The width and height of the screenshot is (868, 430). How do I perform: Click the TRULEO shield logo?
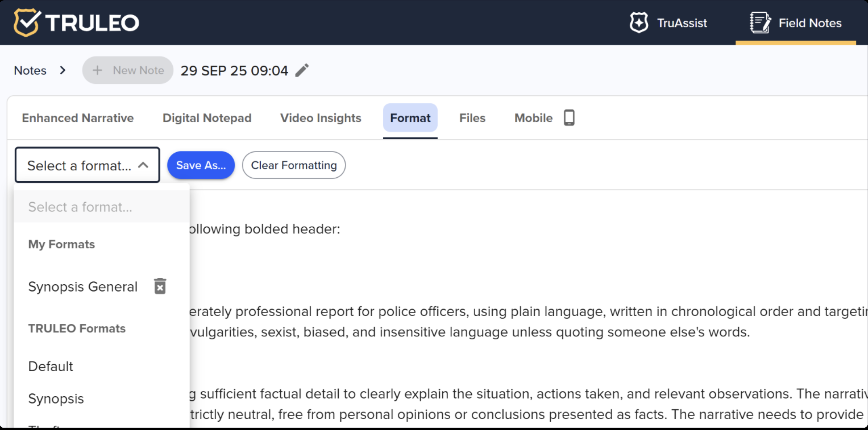(x=27, y=22)
